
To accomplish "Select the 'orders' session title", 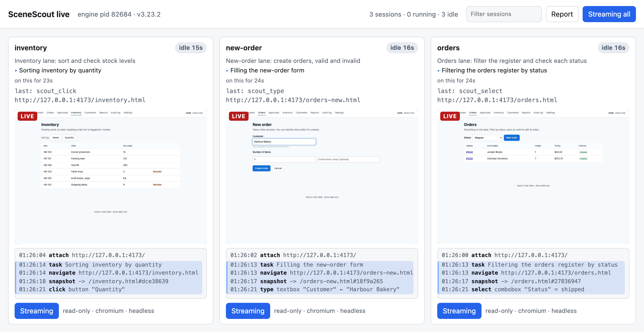I will tap(448, 48).
